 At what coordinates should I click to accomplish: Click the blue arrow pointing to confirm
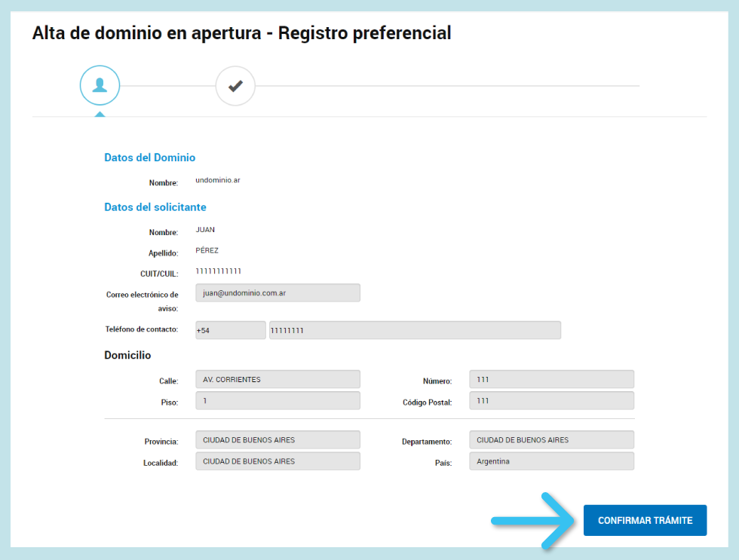(x=533, y=520)
